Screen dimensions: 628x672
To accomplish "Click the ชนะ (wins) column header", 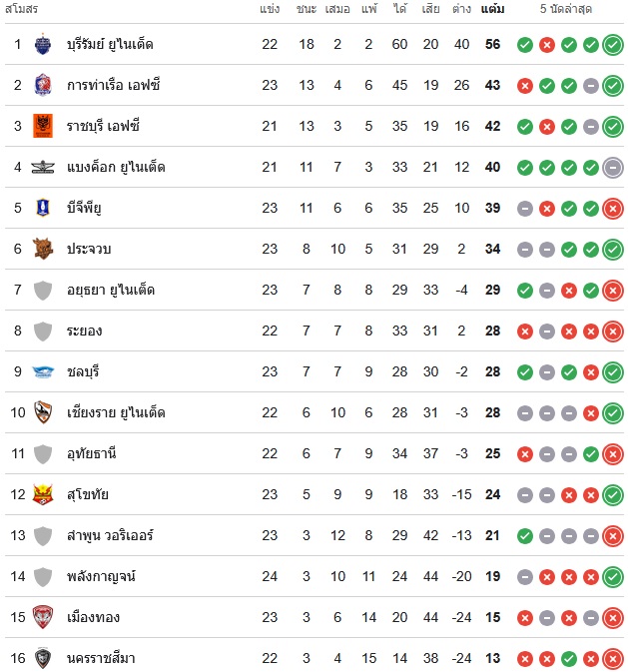I will (x=307, y=9).
